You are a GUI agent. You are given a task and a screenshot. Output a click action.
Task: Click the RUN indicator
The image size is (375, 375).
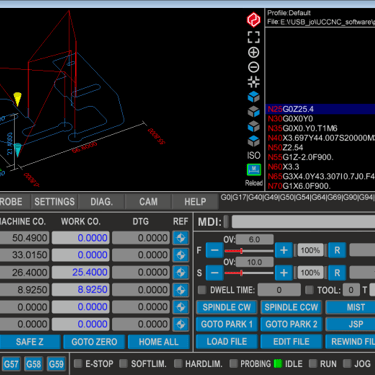tap(313, 363)
